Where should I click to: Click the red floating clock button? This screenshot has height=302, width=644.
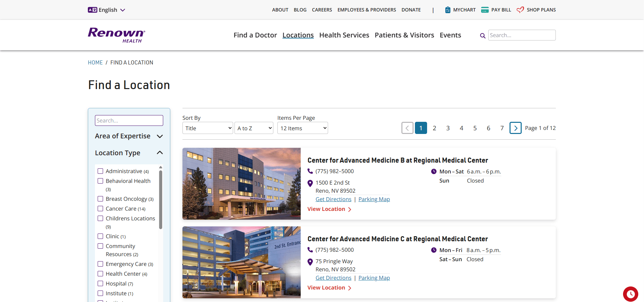point(630,294)
